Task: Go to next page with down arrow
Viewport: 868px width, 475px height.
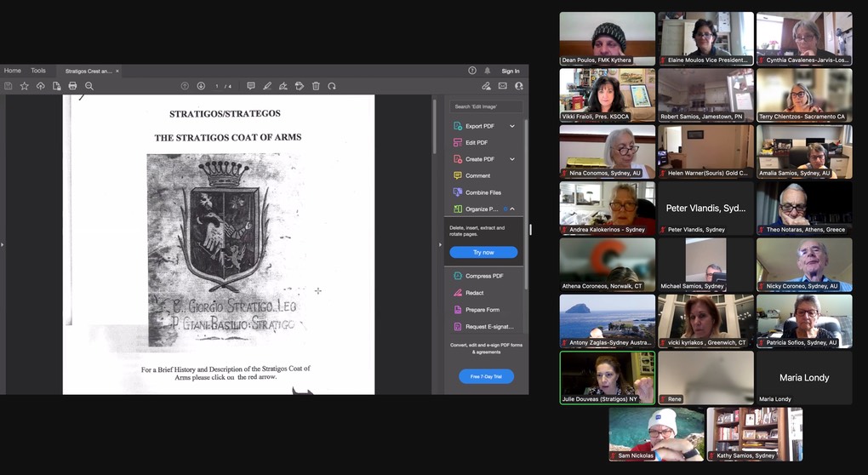Action: tap(201, 86)
